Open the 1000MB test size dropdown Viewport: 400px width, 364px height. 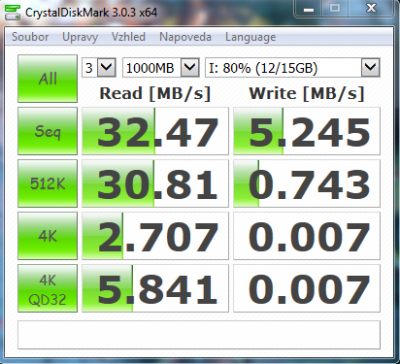(x=161, y=68)
